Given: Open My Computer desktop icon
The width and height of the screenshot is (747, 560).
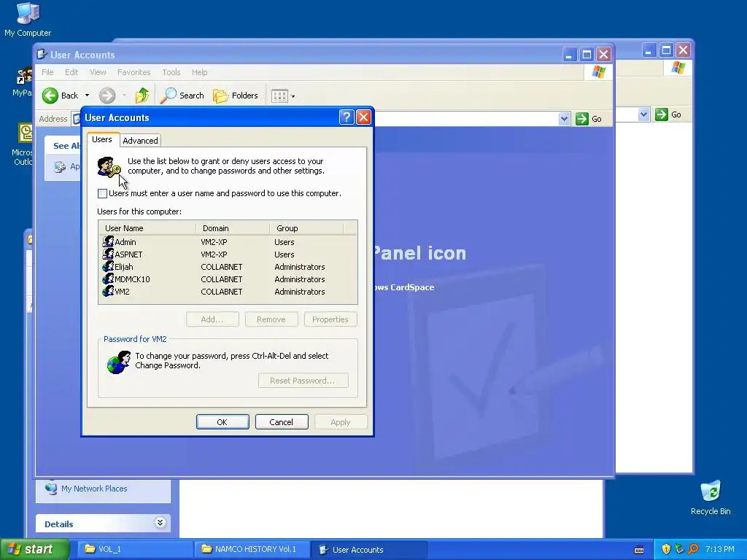Looking at the screenshot, I should (x=28, y=20).
